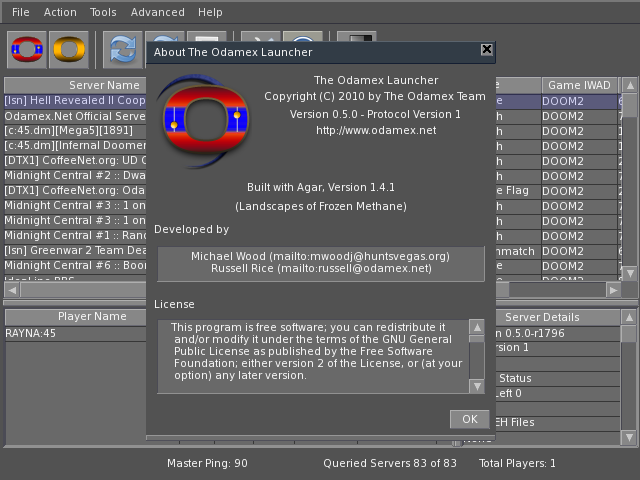Click the red-blue Odamex launch icon
The image size is (640, 480).
26,48
